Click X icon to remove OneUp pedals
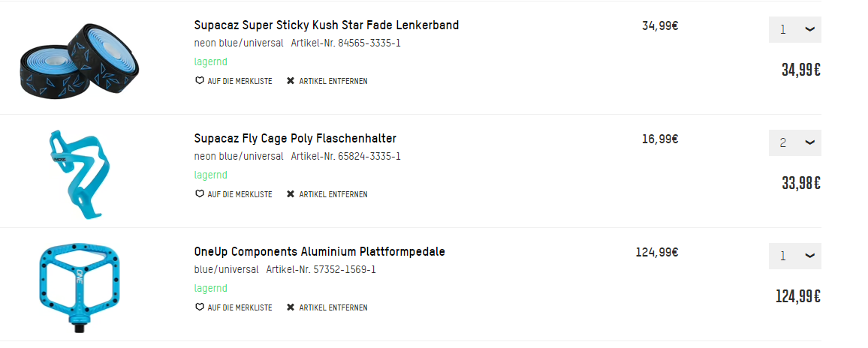868x348 pixels. coord(291,307)
